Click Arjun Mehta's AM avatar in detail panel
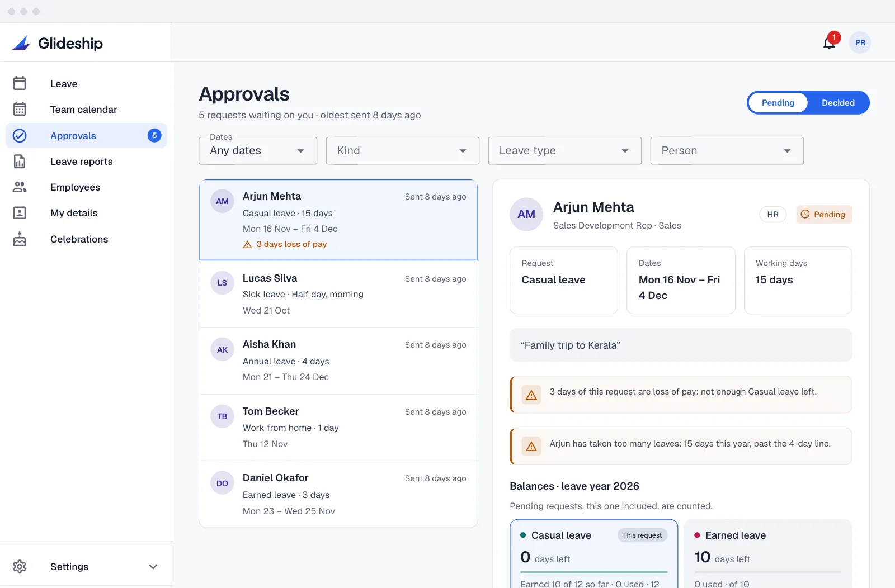Image resolution: width=895 pixels, height=588 pixels. tap(526, 214)
